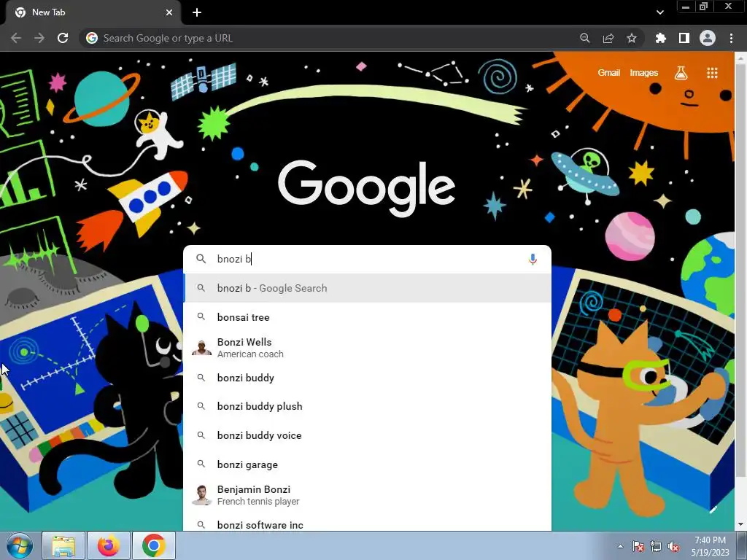Show hidden tray icons arrow
Image resolution: width=747 pixels, height=560 pixels.
pos(620,546)
